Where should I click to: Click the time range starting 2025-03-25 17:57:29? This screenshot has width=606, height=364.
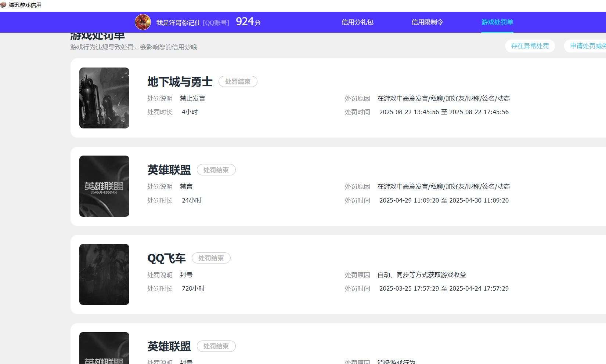click(x=444, y=288)
